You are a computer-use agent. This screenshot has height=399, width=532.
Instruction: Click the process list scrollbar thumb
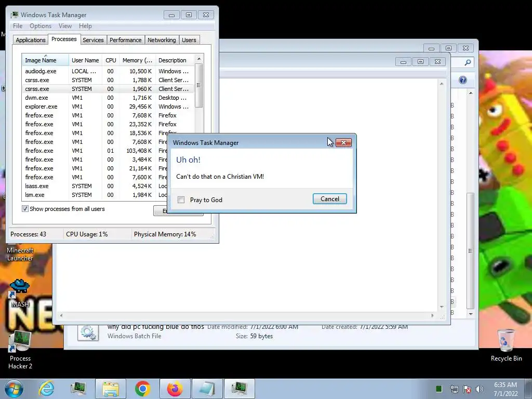click(x=199, y=85)
